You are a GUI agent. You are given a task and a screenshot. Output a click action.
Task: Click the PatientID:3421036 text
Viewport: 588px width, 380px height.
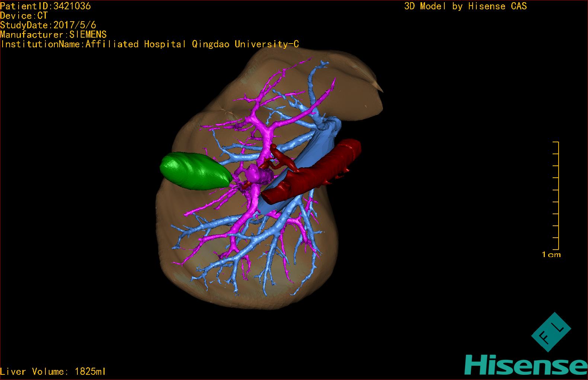point(45,6)
